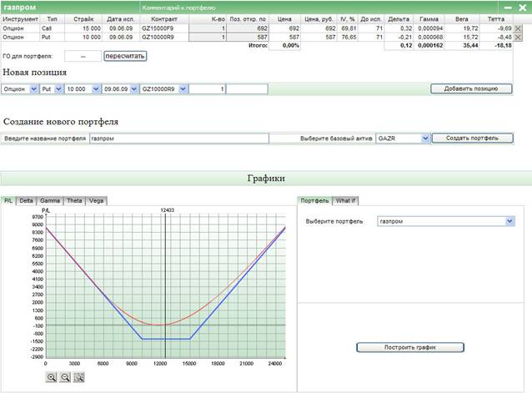Switch to the Delta chart tab
532x393 pixels.
click(x=26, y=200)
